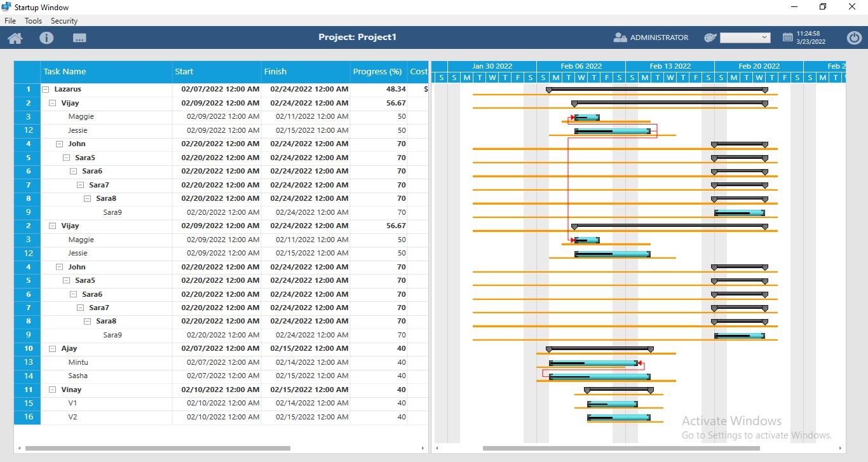Click the Startup Window app icon in title bar
The width and height of the screenshot is (868, 462).
(6, 7)
